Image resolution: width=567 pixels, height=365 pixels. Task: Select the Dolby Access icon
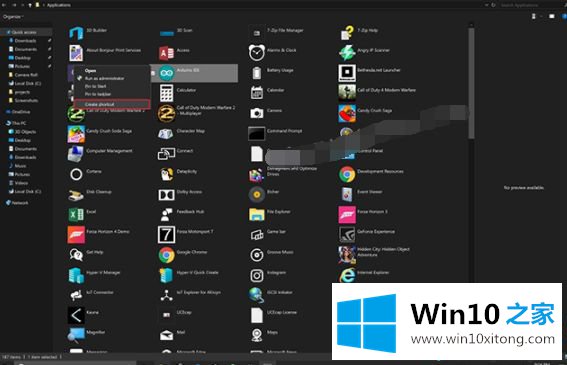[166, 195]
